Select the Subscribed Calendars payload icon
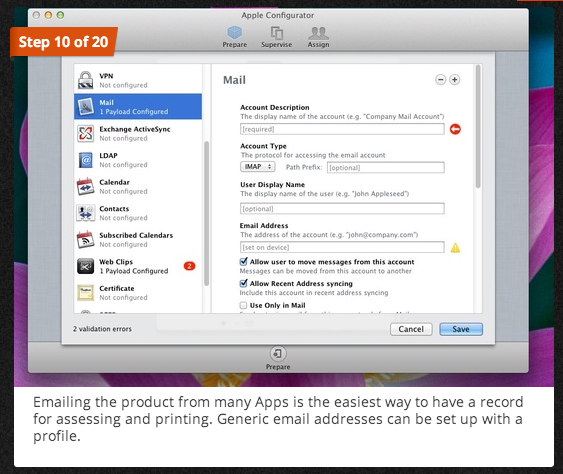Image resolution: width=563 pixels, height=474 pixels. [85, 240]
